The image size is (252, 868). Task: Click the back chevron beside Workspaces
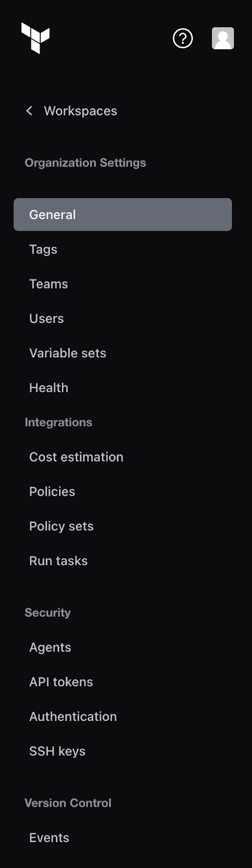tap(29, 111)
